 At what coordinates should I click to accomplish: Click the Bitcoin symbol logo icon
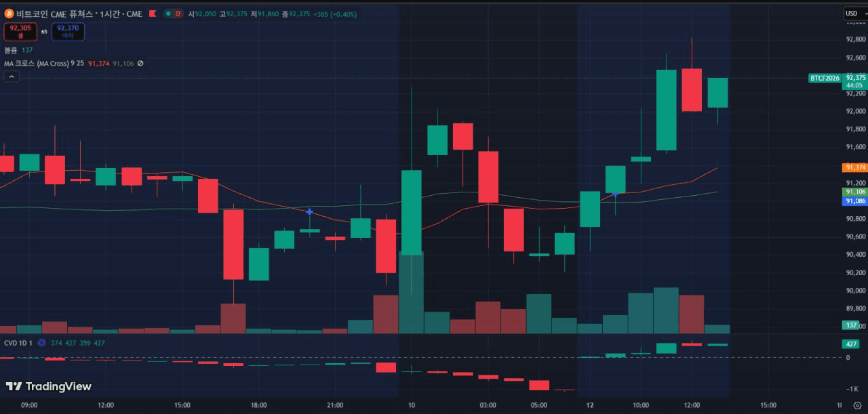tap(9, 14)
